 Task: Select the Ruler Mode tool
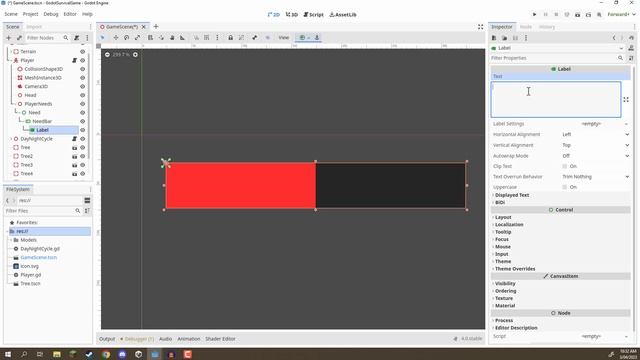[182, 38]
